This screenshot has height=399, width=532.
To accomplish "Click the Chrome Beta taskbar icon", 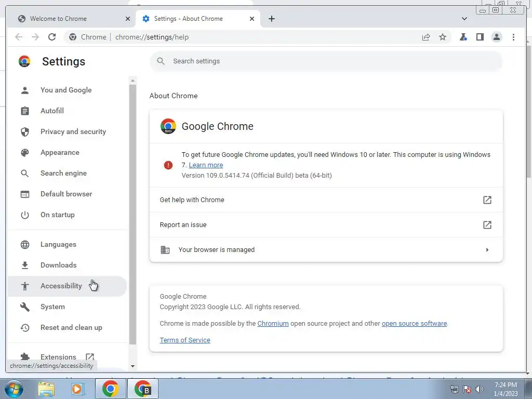I will point(142,389).
